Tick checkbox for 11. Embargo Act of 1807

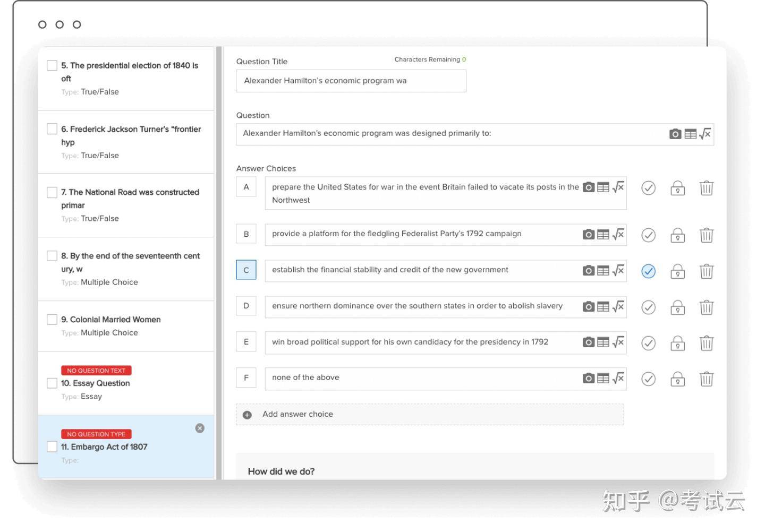(52, 447)
